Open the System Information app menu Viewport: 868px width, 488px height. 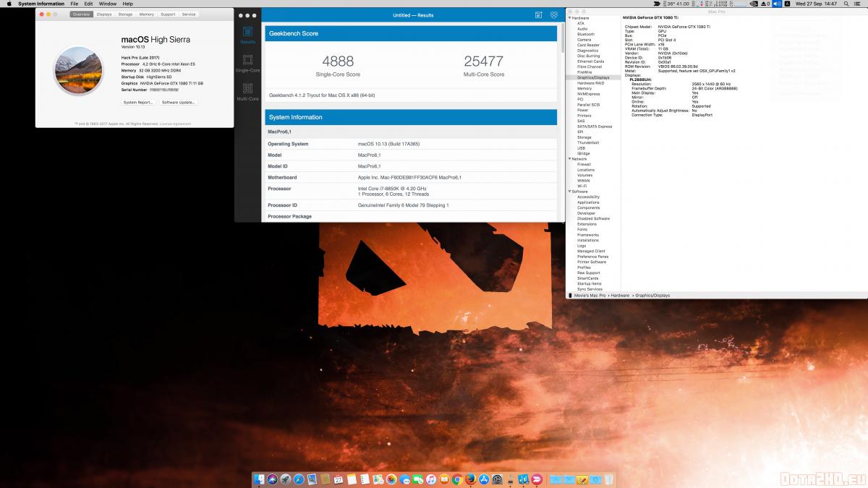pyautogui.click(x=40, y=4)
